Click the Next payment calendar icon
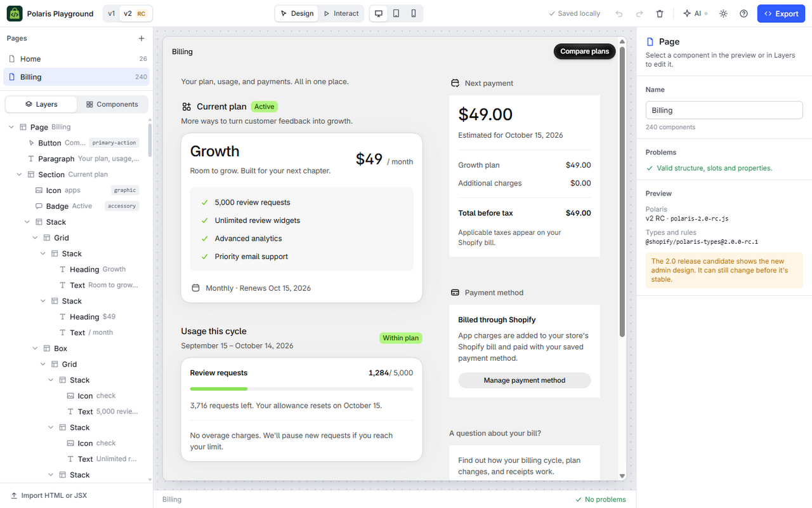Image resolution: width=812 pixels, height=508 pixels. point(455,83)
